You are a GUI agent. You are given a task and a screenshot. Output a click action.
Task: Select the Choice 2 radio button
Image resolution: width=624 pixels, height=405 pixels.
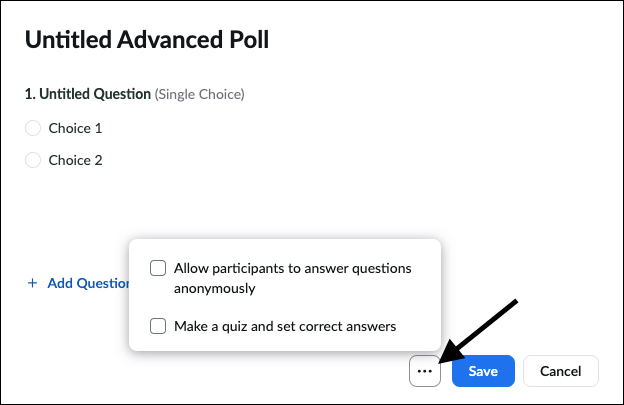tap(33, 160)
